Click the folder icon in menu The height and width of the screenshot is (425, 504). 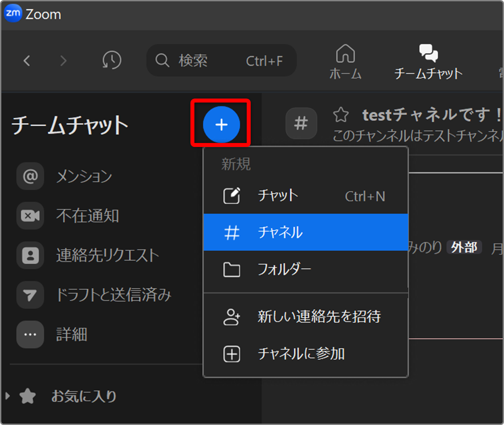coord(231,269)
